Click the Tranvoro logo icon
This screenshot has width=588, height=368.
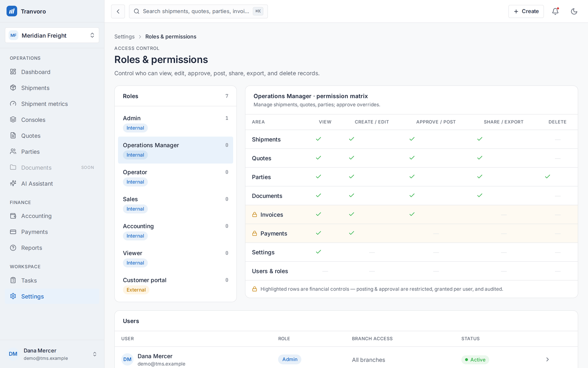[12, 11]
